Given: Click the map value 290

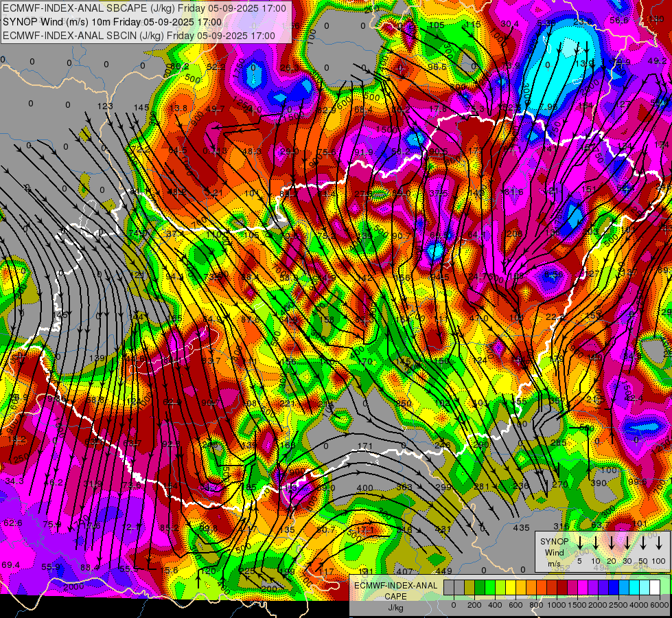Looking at the screenshot, I should (481, 444).
